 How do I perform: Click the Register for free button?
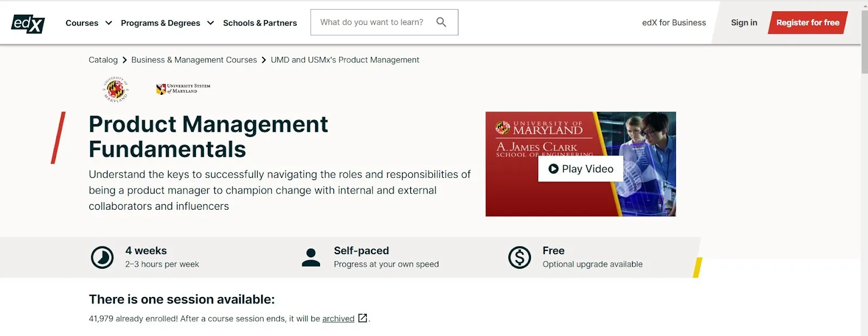(x=807, y=22)
